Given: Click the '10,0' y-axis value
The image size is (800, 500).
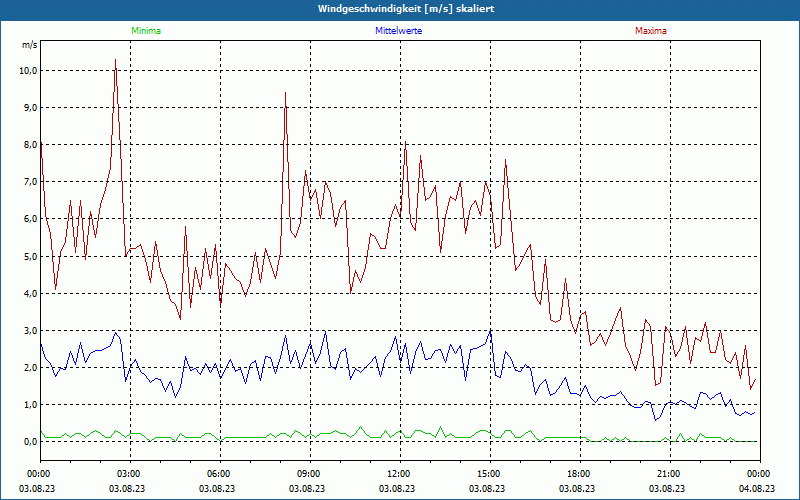Looking at the screenshot, I should 28,70.
